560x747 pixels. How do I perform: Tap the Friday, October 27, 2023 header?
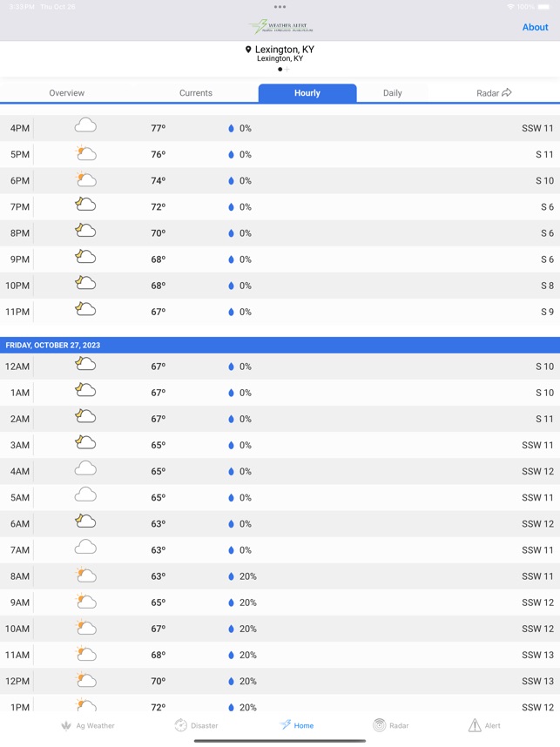pos(280,345)
